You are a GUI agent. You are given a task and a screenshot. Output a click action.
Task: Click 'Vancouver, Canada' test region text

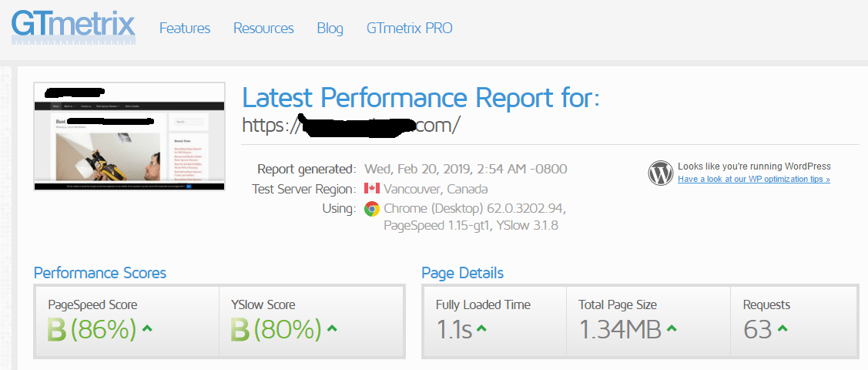pos(436,189)
